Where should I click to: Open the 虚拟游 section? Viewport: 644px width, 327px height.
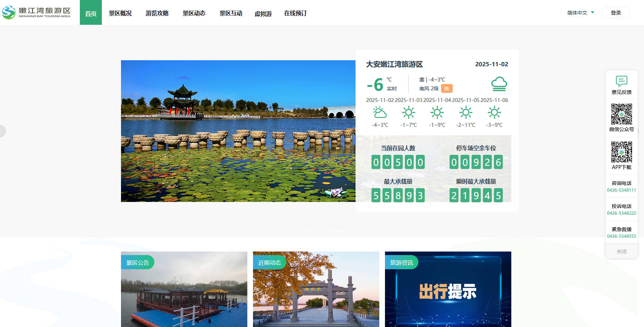click(x=263, y=13)
